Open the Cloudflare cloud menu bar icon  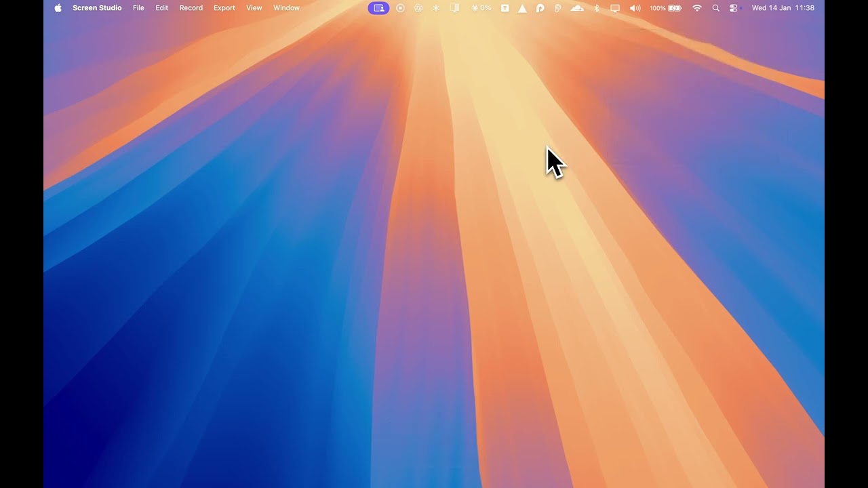[x=577, y=8]
